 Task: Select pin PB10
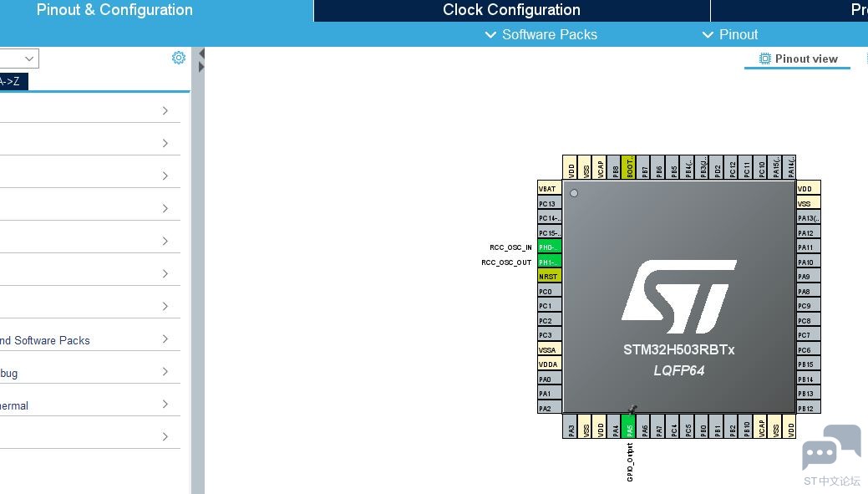tap(747, 426)
